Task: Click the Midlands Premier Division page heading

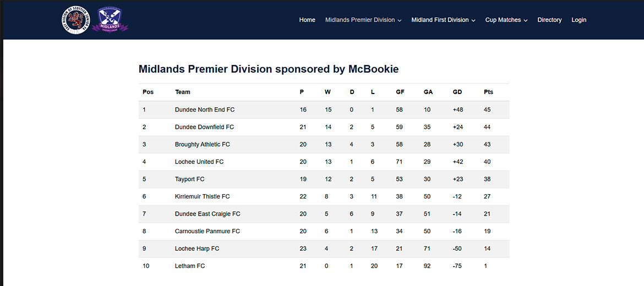Action: [269, 69]
